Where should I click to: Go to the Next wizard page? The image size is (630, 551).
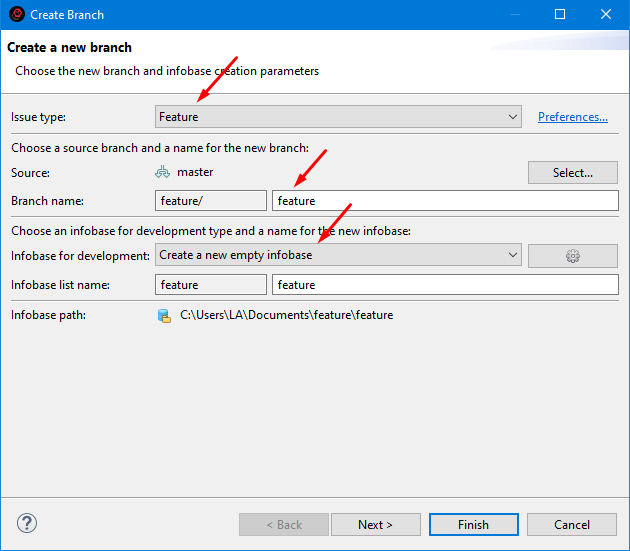(375, 525)
